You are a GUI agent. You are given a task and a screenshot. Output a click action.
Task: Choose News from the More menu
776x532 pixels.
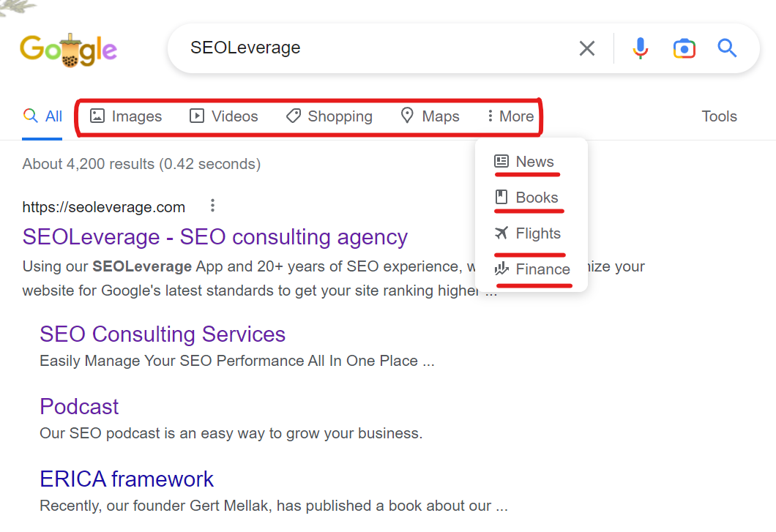point(524,161)
